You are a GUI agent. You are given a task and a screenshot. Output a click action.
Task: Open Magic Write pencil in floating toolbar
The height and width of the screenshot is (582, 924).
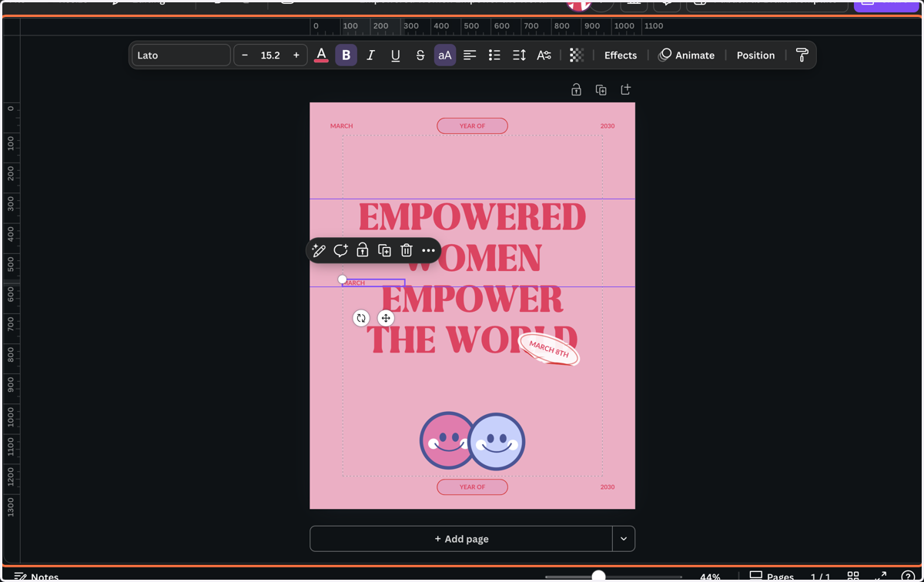319,250
